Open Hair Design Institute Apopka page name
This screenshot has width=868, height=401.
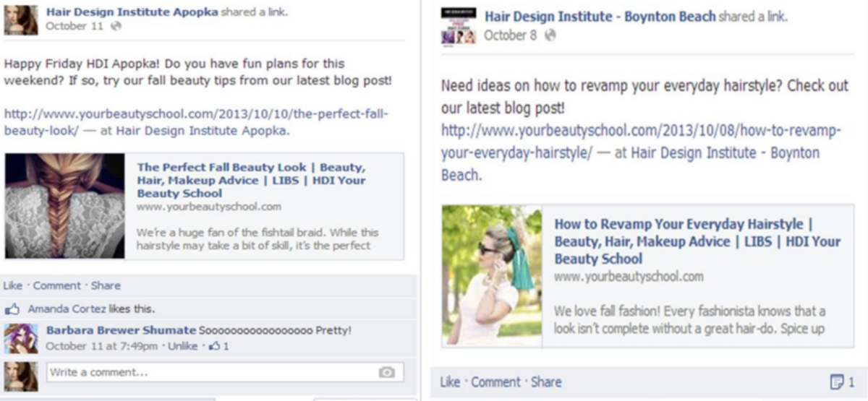[x=132, y=12]
